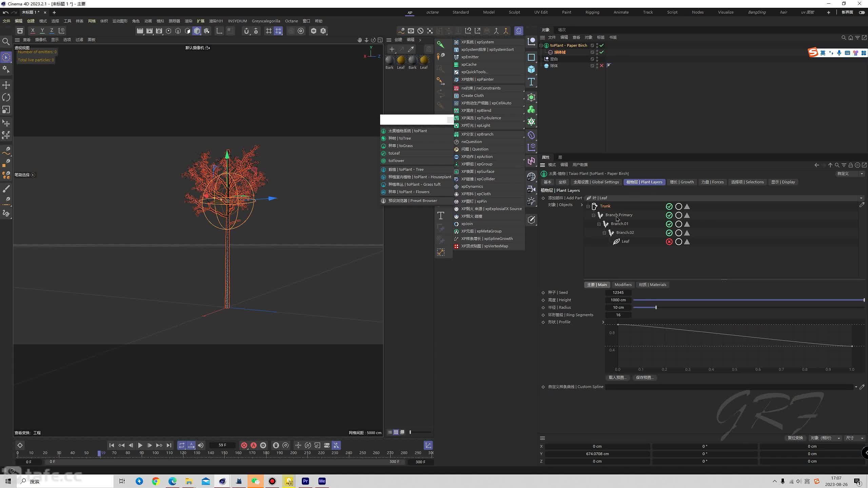Click the light bulb object icon

click(x=531, y=201)
